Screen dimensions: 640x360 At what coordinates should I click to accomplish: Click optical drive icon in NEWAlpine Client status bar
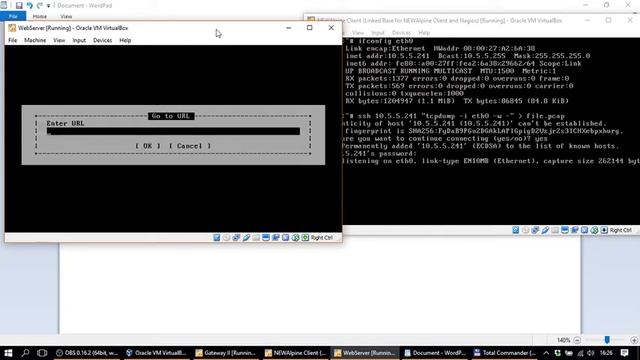(526, 230)
